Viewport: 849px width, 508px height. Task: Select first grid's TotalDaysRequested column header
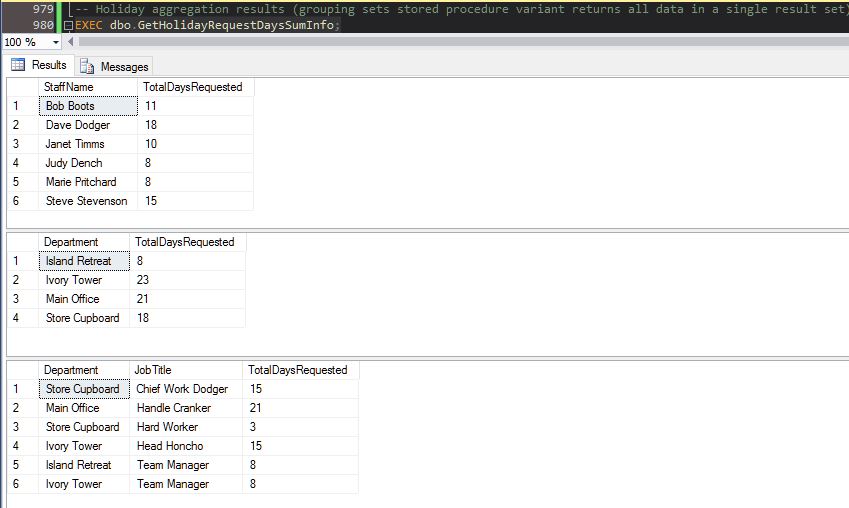click(193, 87)
